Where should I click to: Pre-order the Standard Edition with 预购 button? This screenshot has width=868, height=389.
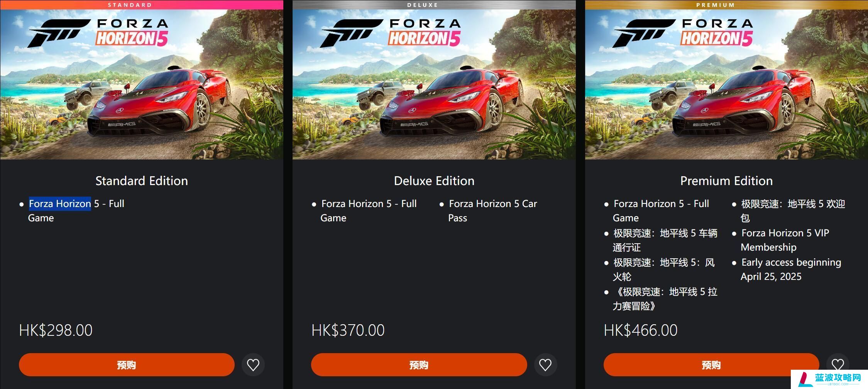pyautogui.click(x=127, y=365)
